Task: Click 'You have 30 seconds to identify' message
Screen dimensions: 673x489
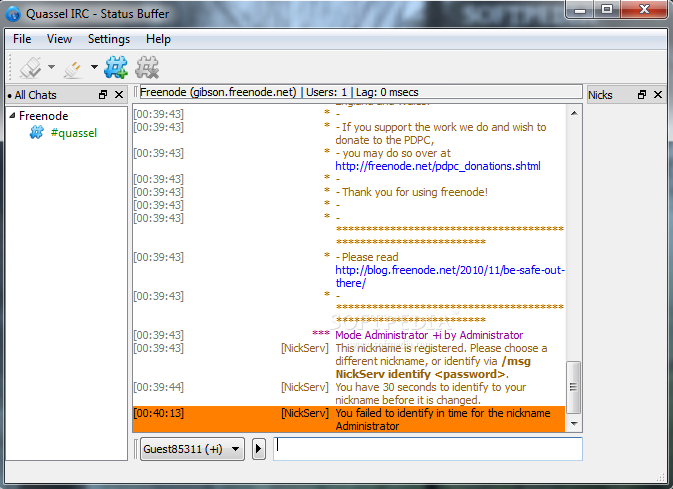Action: (x=430, y=394)
